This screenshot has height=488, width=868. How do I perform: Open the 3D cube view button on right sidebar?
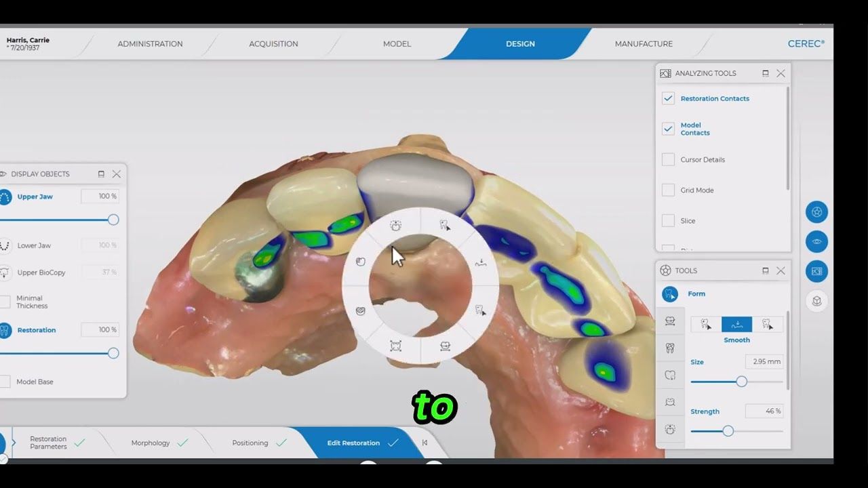[816, 301]
